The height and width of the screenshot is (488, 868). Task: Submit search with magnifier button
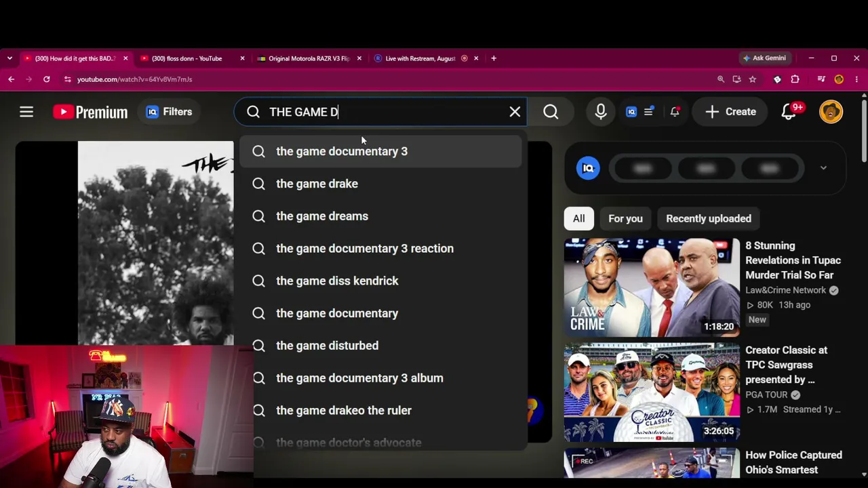click(551, 112)
